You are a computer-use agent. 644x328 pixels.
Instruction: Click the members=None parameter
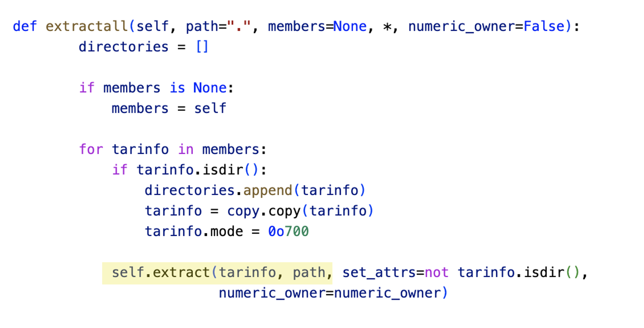pos(317,26)
